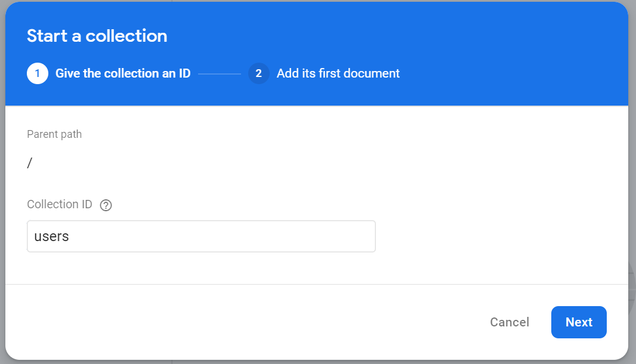Click the 'Collection ID' label text
Image resolution: width=636 pixels, height=364 pixels.
click(x=60, y=204)
